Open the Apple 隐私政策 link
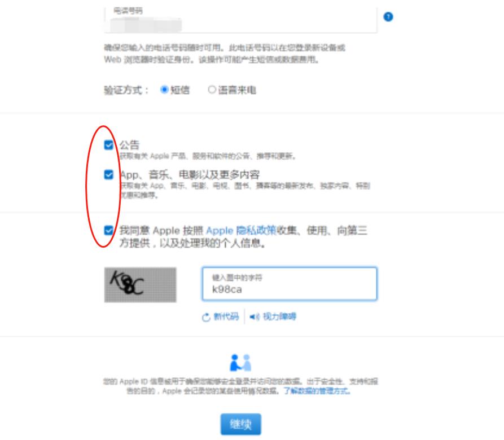Viewport: 504px width, 440px height. click(x=241, y=230)
